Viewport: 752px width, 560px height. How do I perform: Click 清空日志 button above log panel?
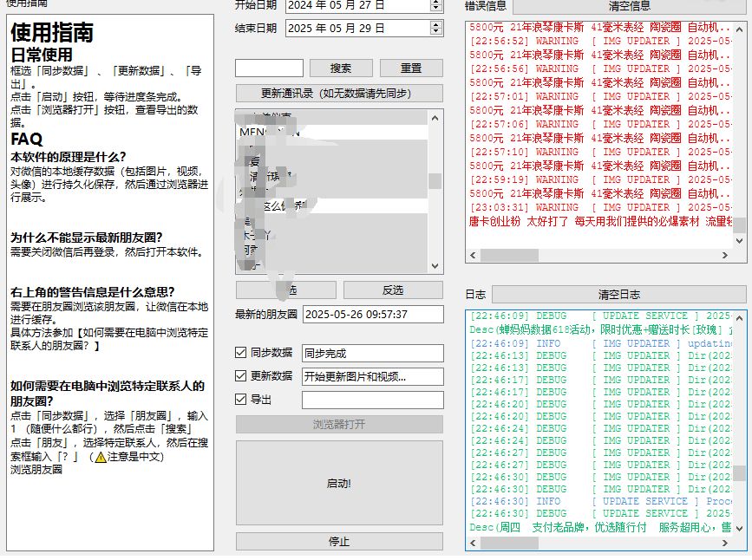tap(619, 295)
